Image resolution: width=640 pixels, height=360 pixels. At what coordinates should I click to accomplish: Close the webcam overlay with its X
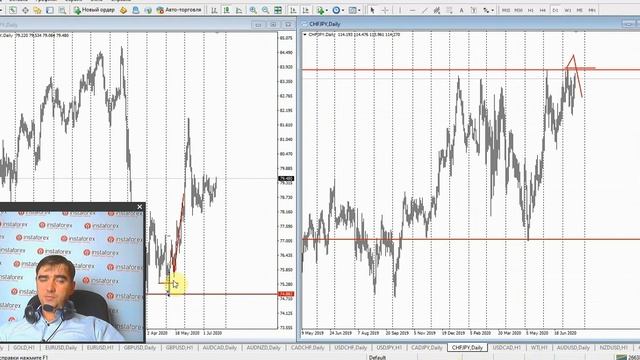pyautogui.click(x=140, y=207)
